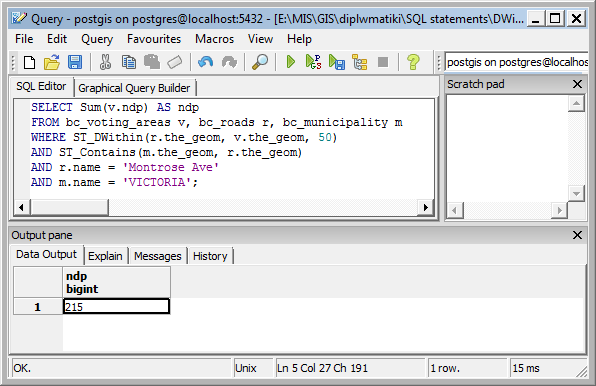This screenshot has height=386, width=596.
Task: Undo the last edit
Action: (x=206, y=62)
